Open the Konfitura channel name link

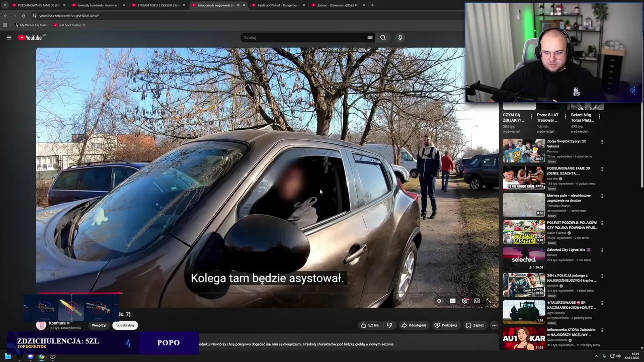pyautogui.click(x=58, y=323)
